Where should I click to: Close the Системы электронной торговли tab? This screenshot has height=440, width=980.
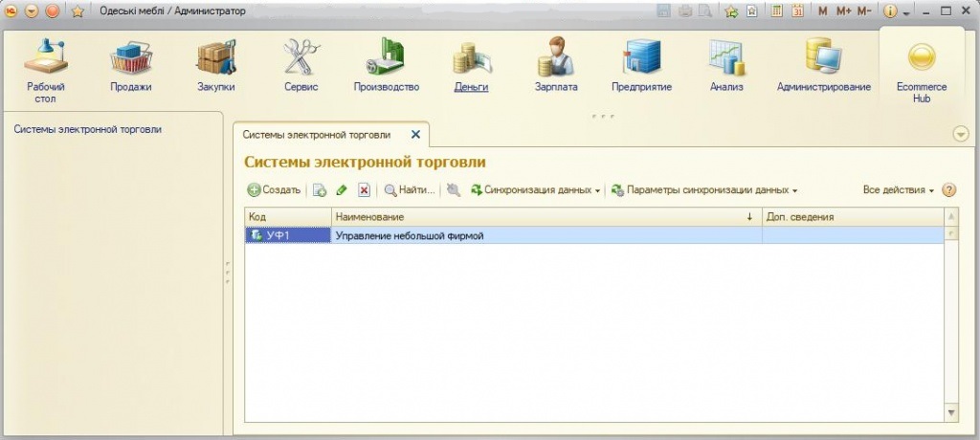(x=415, y=135)
